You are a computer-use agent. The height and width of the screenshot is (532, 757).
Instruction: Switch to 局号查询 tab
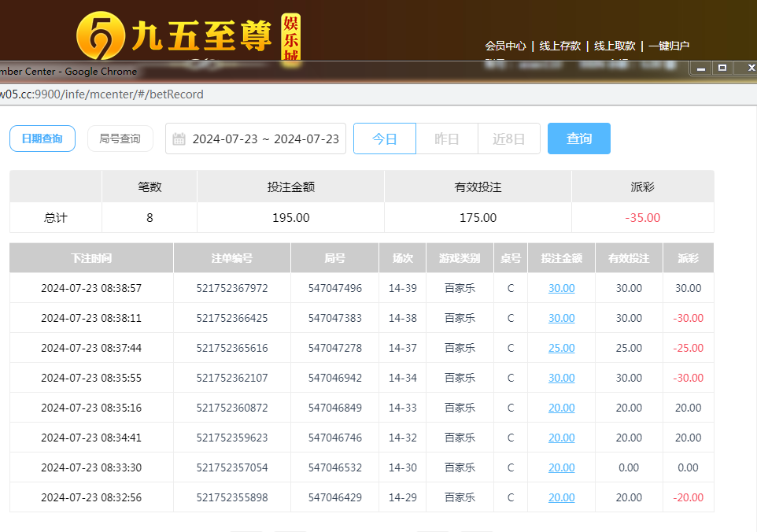(x=120, y=139)
